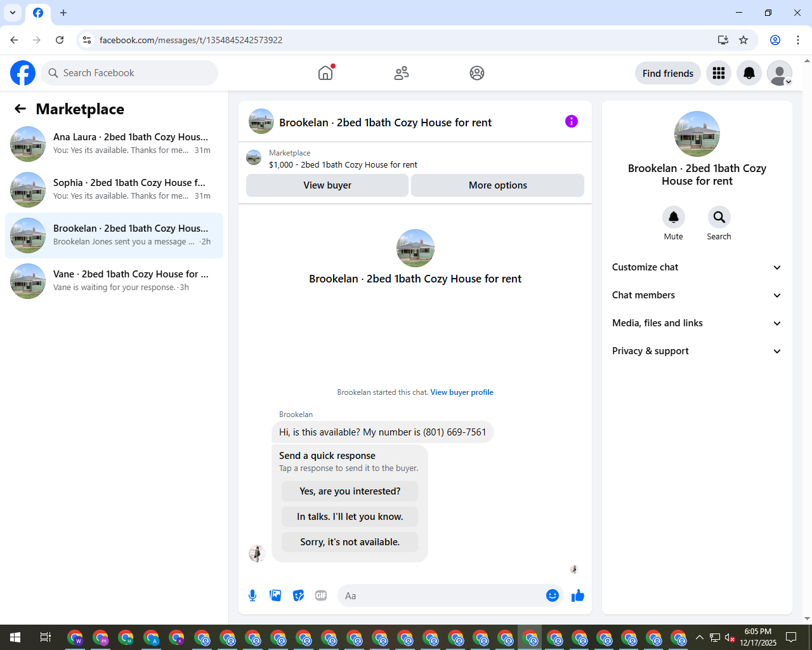Open the Sophia conversation
Screen dimensions: 812x650
pos(114,190)
